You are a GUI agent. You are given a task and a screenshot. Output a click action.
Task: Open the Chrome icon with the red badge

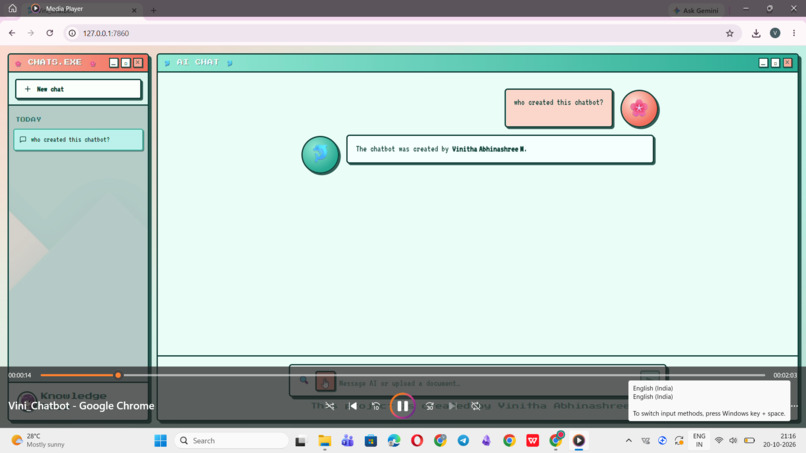[556, 440]
